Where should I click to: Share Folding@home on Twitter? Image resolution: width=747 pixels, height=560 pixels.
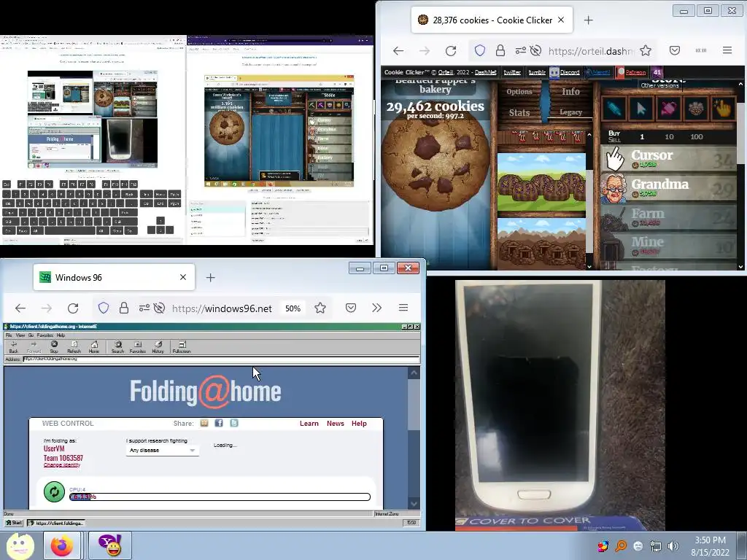(234, 423)
